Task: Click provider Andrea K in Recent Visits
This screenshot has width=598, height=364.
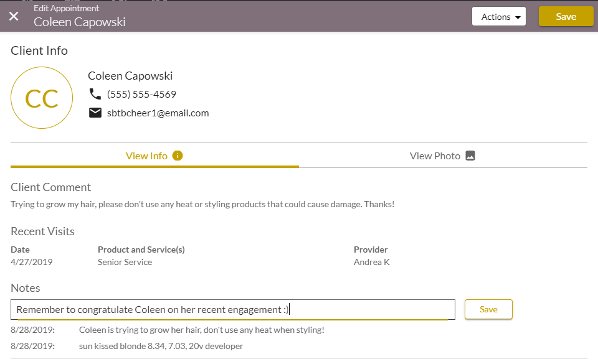Action: coord(371,262)
